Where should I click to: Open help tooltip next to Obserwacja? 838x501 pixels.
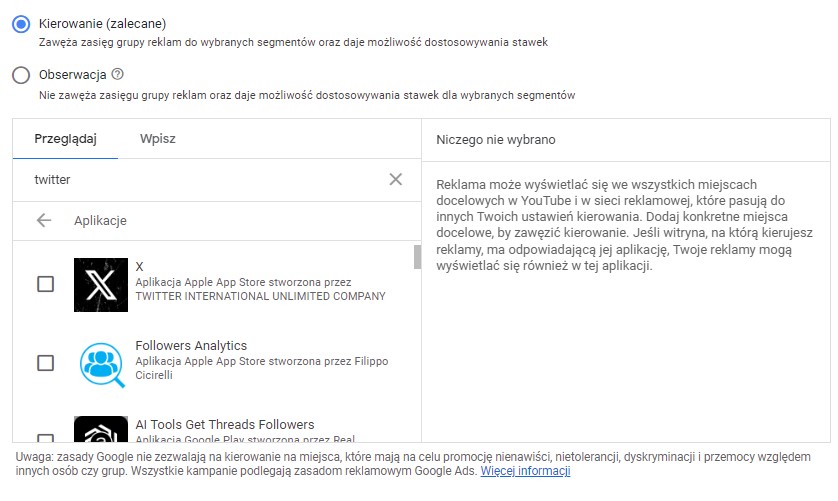coord(118,74)
